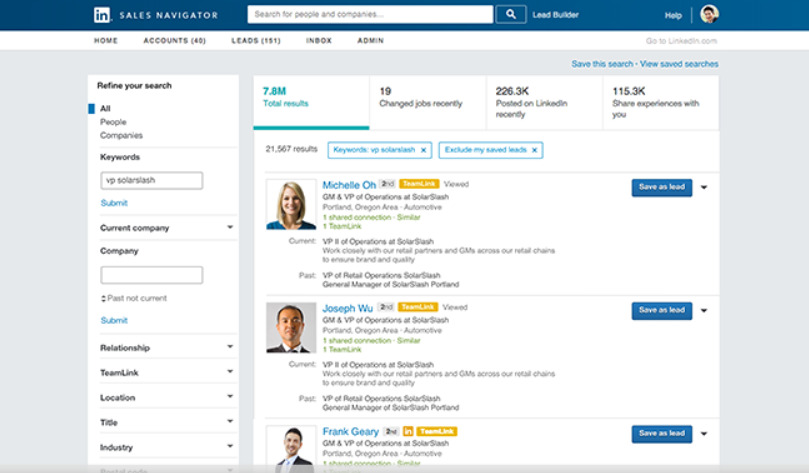This screenshot has height=473, width=809.
Task: Open Frank Geary's profile name link
Action: tap(350, 431)
